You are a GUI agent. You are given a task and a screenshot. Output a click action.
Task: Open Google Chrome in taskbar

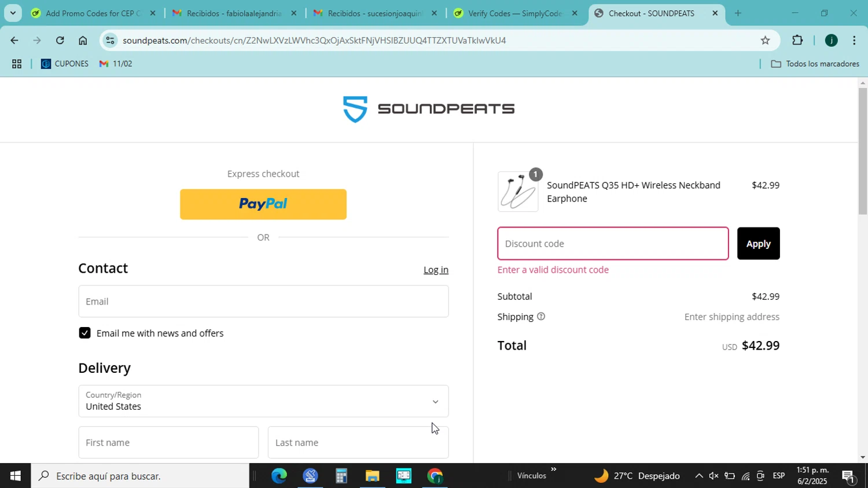coord(435,476)
